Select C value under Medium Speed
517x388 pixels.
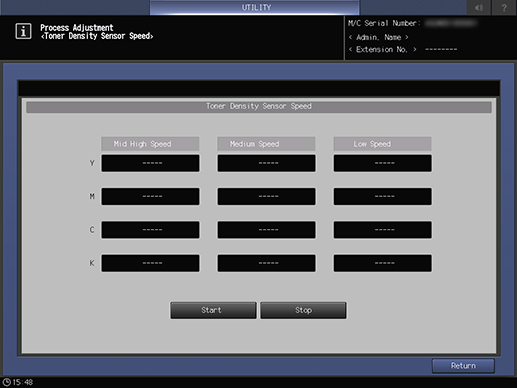pyautogui.click(x=266, y=230)
